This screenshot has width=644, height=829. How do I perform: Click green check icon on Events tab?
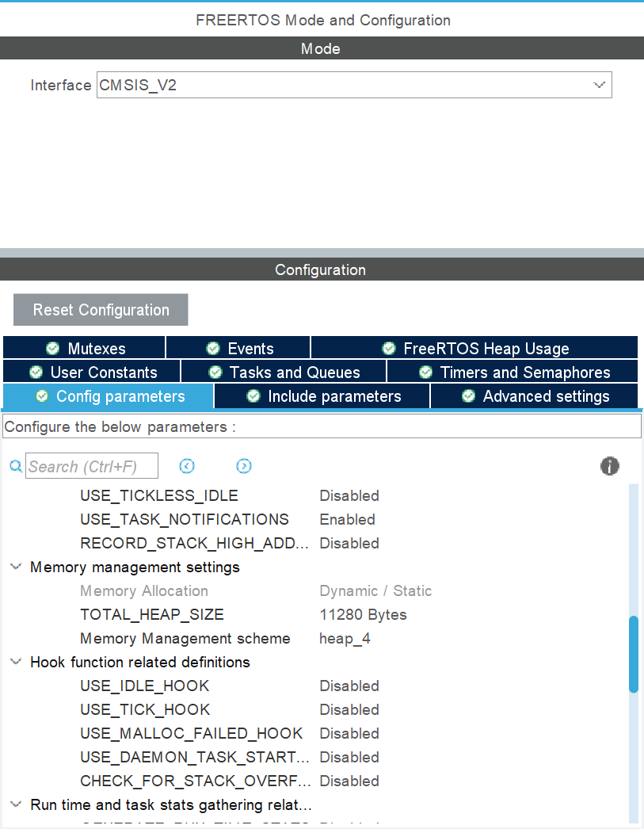pos(213,349)
